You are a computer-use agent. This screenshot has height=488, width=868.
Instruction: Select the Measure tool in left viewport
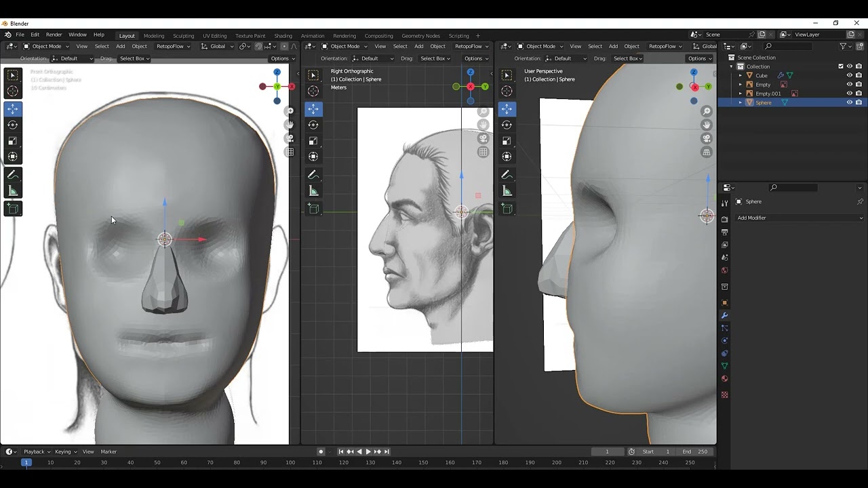[13, 191]
